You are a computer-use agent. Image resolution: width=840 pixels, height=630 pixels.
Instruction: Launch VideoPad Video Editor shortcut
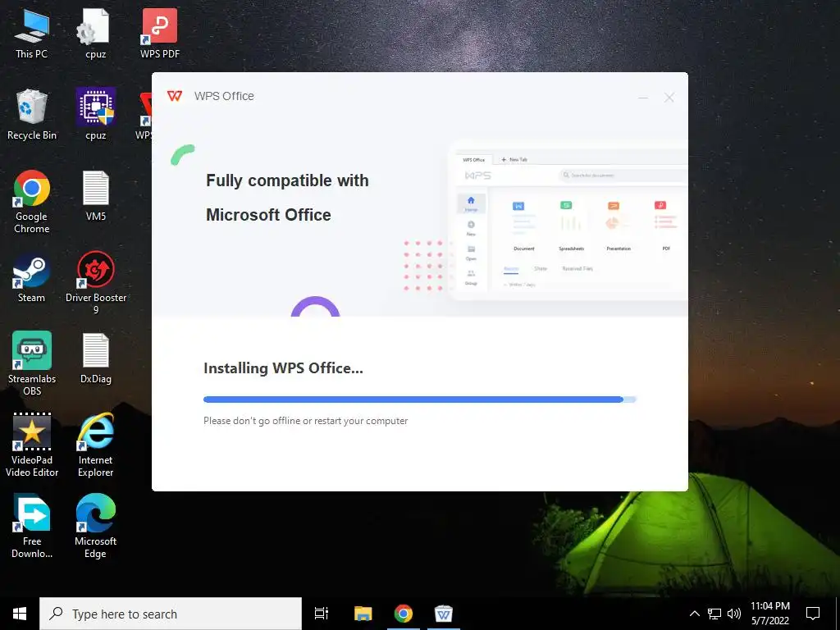coord(32,445)
